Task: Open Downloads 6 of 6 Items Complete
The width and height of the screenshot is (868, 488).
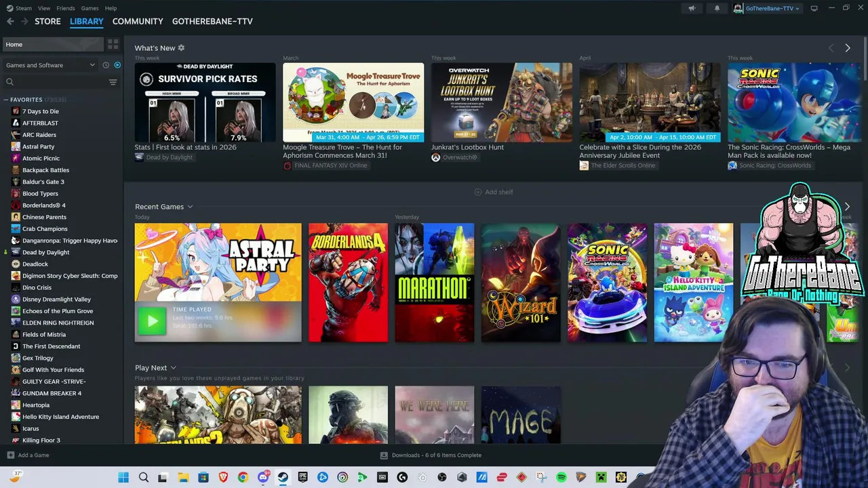Action: 436,455
